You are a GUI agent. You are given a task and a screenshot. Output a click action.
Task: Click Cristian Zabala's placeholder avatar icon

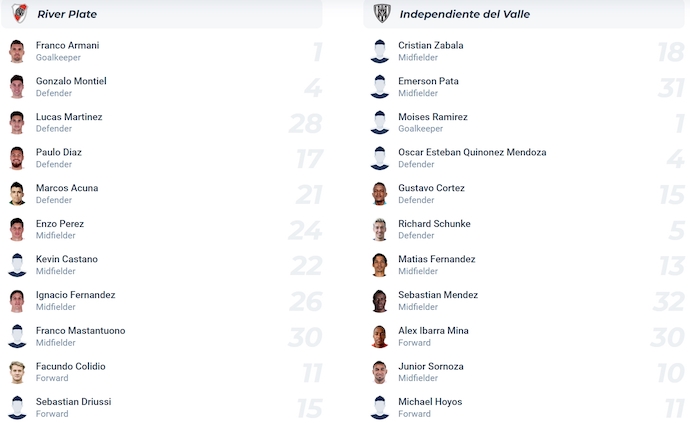[379, 51]
